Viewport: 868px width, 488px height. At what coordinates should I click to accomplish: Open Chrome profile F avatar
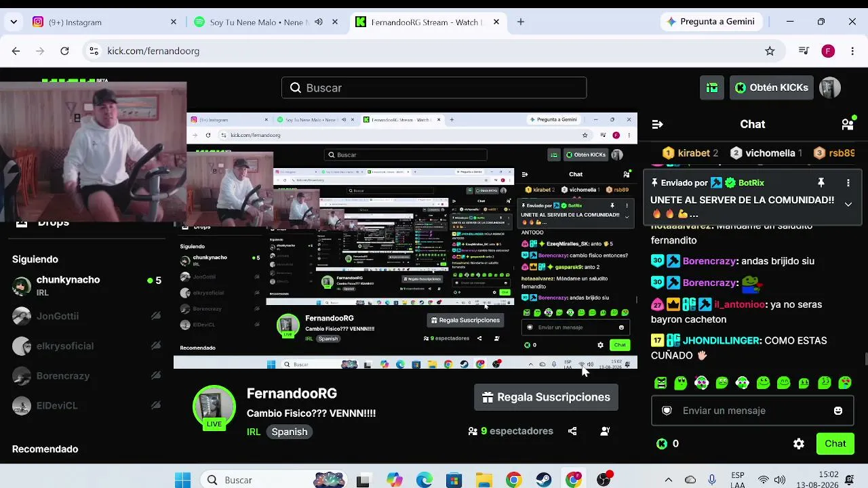click(x=828, y=51)
